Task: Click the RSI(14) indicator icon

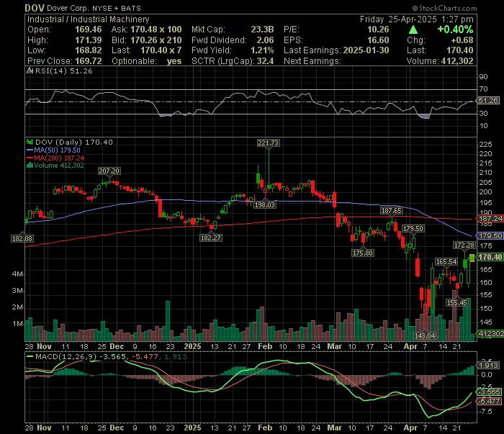Action: coord(30,71)
